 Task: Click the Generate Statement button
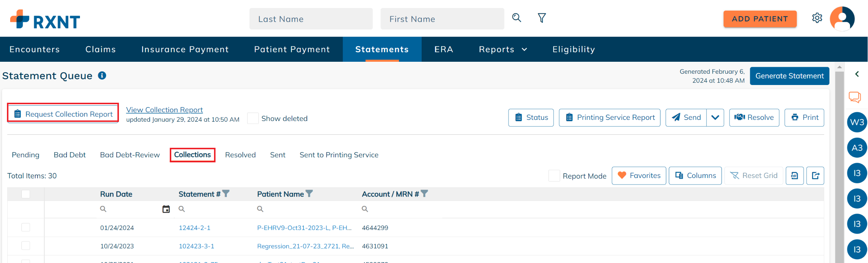click(789, 76)
